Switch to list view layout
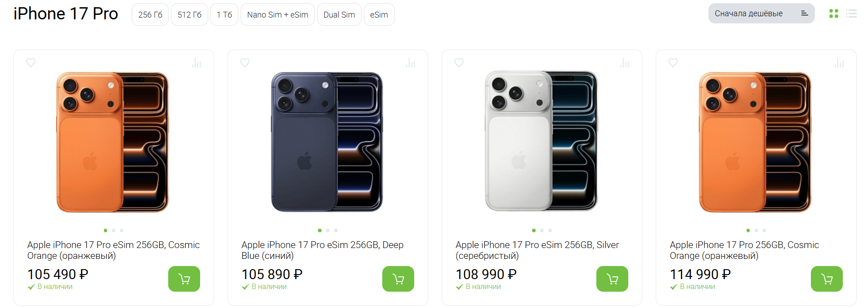868x307 pixels. pyautogui.click(x=851, y=14)
